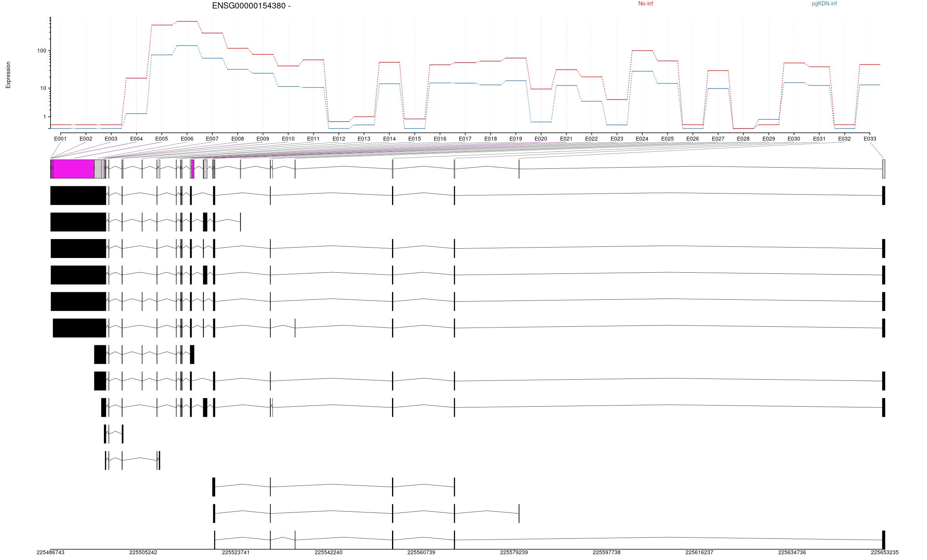Click exon label E004
Image resolution: width=927 pixels, height=560 pixels.
coord(136,139)
